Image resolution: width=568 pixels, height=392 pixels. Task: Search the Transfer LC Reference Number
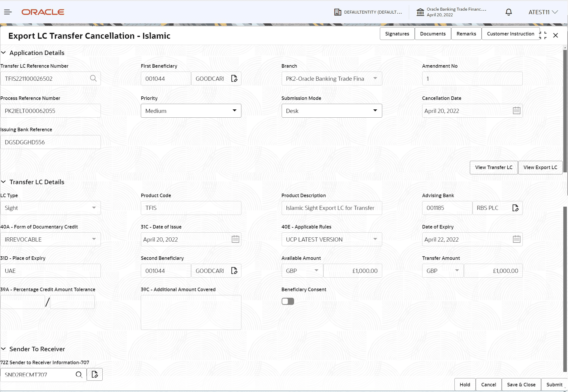[x=93, y=78]
